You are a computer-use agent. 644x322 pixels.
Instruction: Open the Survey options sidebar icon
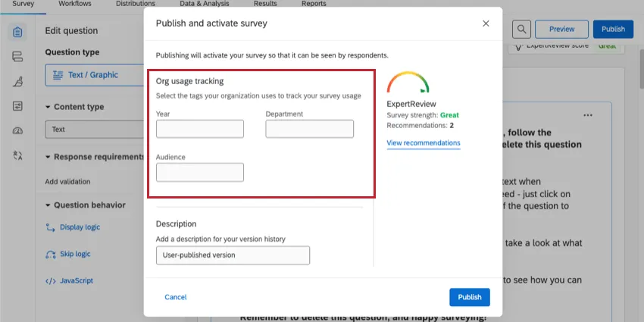point(17,106)
